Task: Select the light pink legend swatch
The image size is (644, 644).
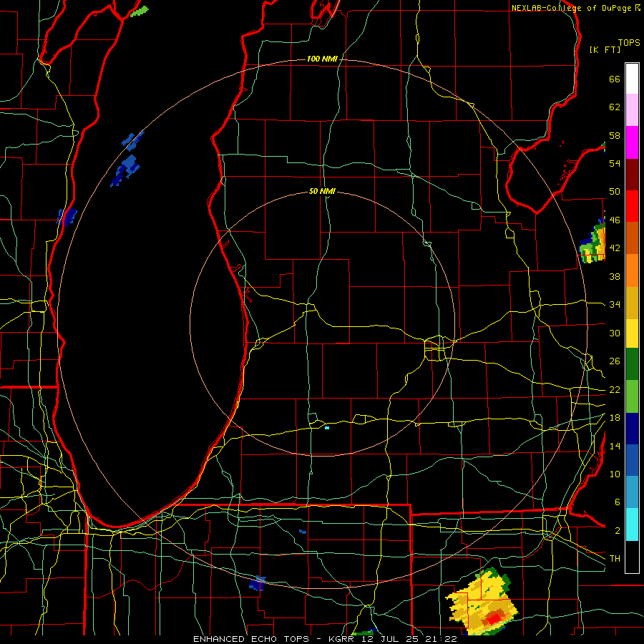Action: click(632, 109)
